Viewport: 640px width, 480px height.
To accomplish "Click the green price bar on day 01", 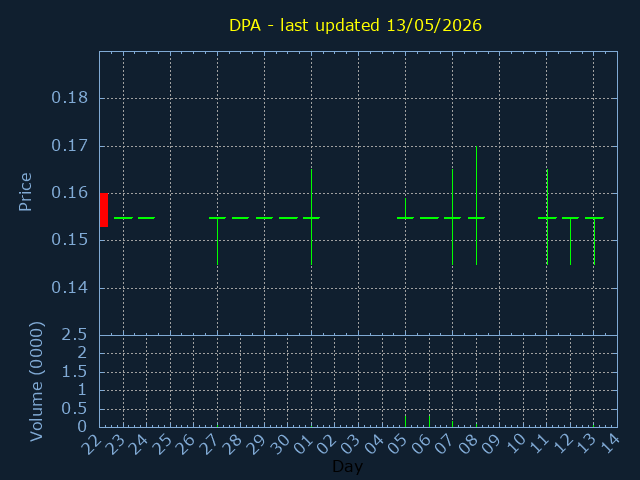I will tap(311, 217).
